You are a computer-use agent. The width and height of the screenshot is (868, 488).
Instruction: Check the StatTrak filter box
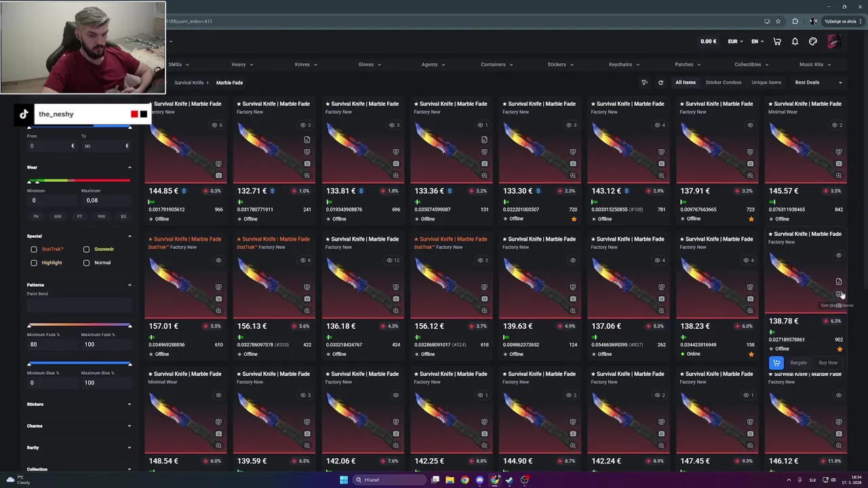click(x=34, y=249)
